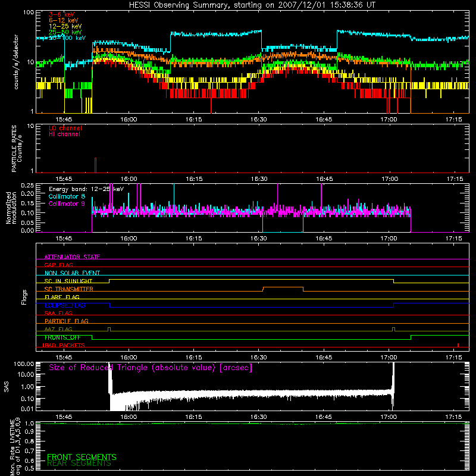Click the GAP_FLAG label
Image resolution: width=476 pixels, height=476 pixels.
[x=58, y=265]
